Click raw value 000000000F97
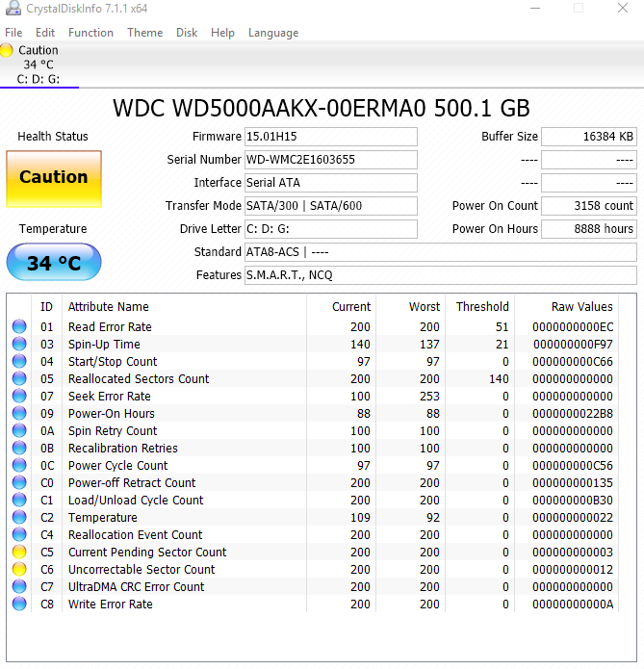 [573, 345]
